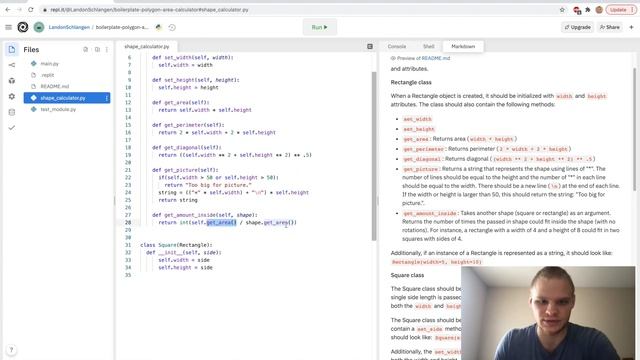Click the Share button
Image resolution: width=640 pixels, height=360 pixels.
click(x=610, y=27)
